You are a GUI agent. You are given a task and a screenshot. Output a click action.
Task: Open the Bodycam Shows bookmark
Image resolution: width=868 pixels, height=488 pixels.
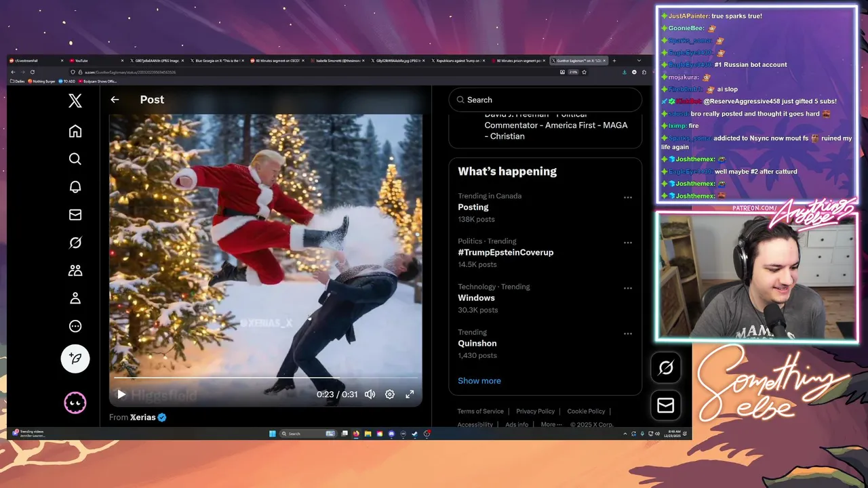98,81
